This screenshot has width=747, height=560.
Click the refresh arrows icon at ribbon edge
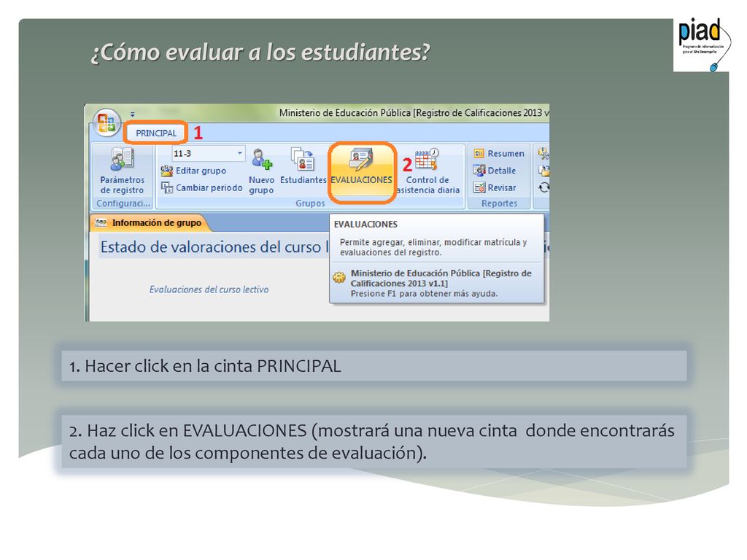[x=543, y=187]
